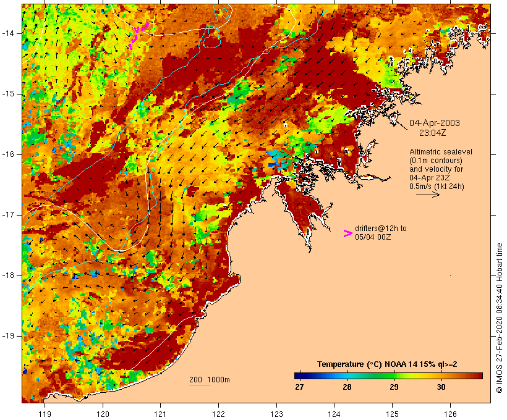
Task: Click the 'and velocity for' text
Action: click(436, 169)
